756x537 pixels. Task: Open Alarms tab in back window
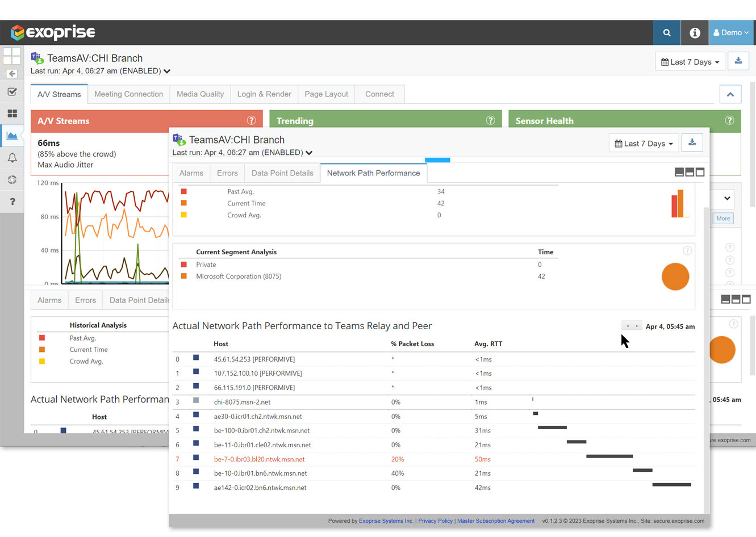[x=49, y=300]
